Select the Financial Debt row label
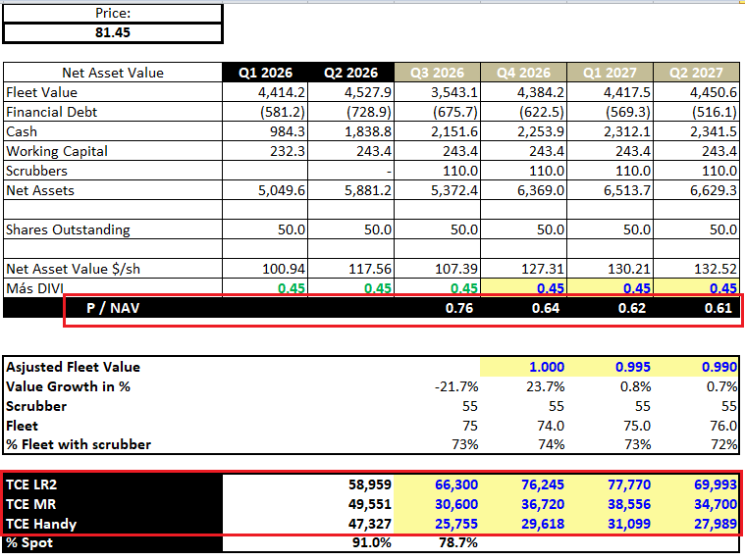The height and width of the screenshot is (560, 745). (x=113, y=112)
